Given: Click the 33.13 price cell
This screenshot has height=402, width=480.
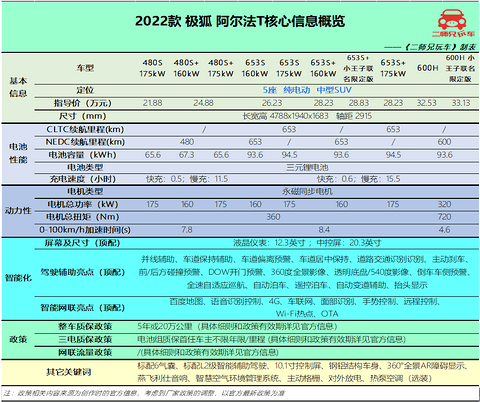Looking at the screenshot, I should (461, 103).
